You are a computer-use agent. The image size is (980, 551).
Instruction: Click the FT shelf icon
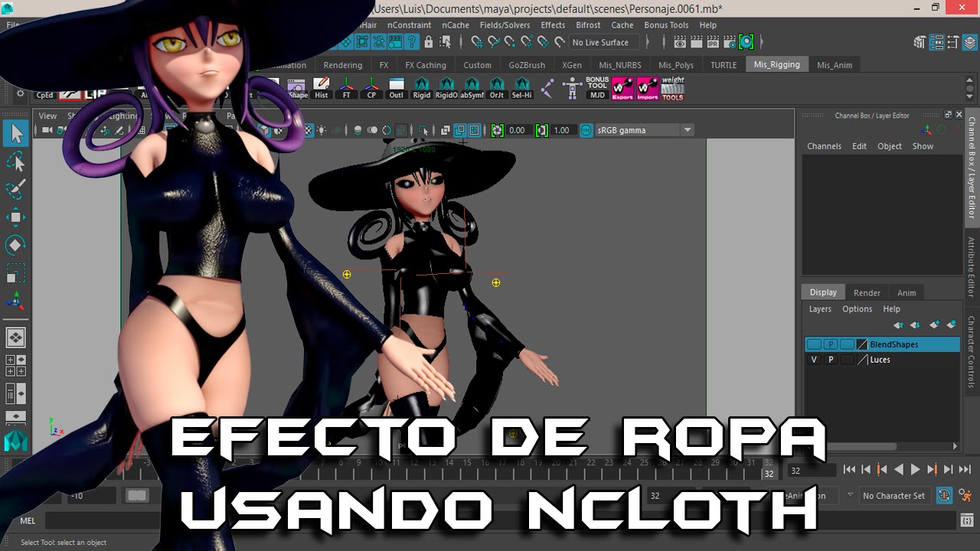pos(347,89)
